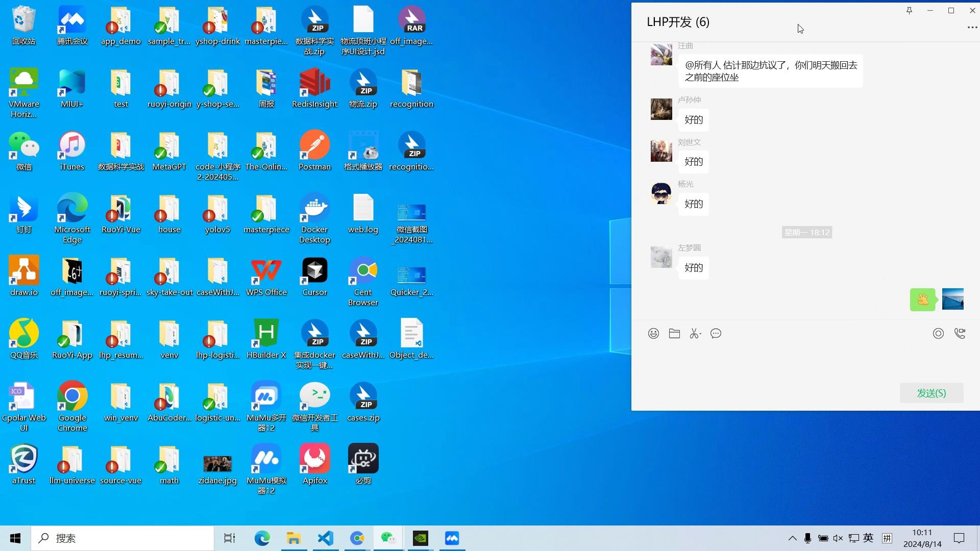Select the QQ音乐 desktop icon
Image resolution: width=980 pixels, height=551 pixels.
point(23,339)
